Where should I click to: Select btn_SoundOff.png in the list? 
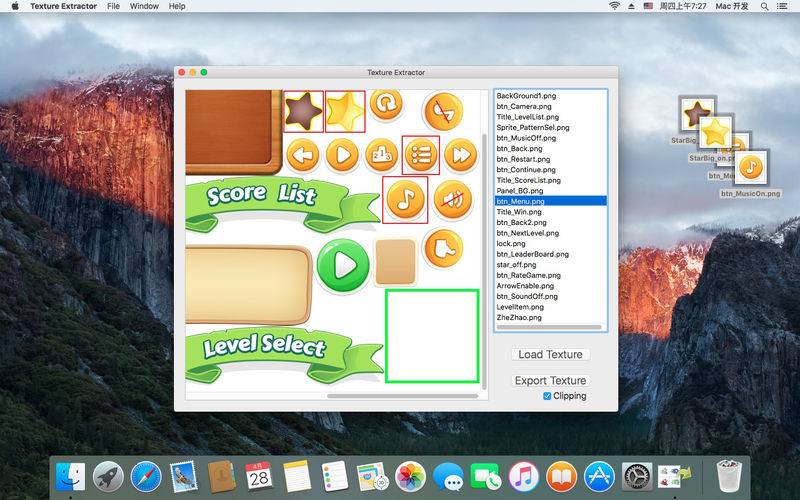pos(551,296)
